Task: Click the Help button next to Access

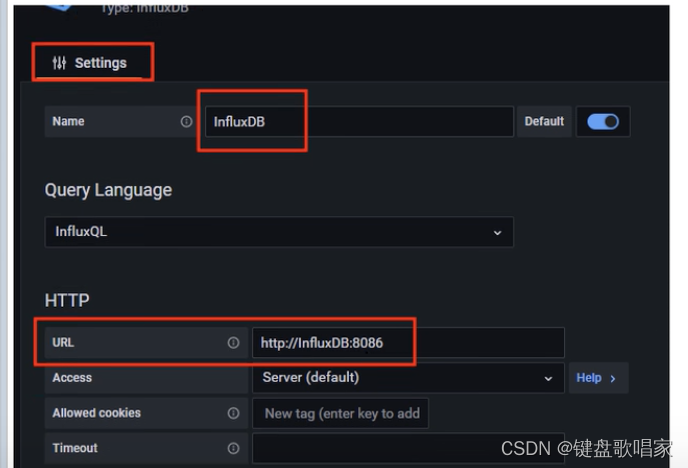Action: (x=598, y=378)
